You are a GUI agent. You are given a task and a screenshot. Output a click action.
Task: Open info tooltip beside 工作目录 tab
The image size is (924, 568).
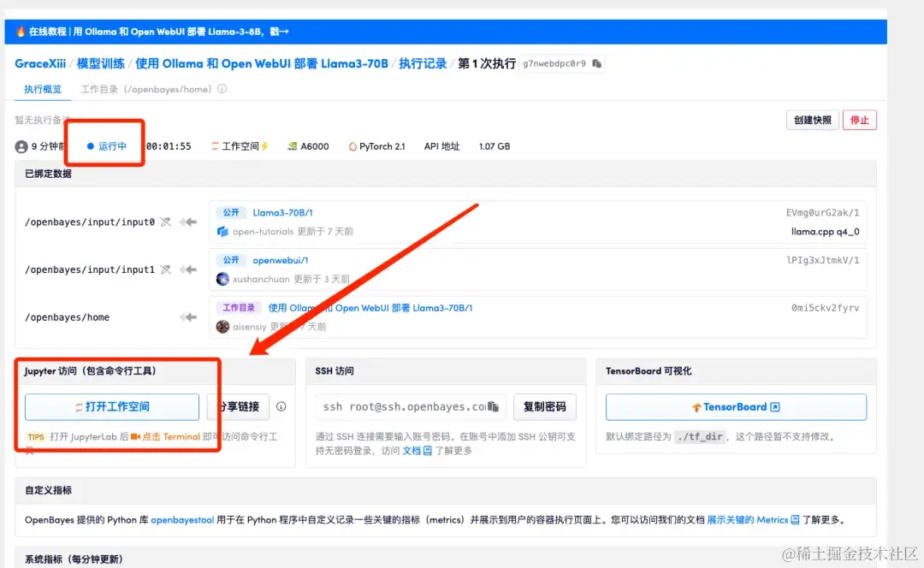[222, 87]
